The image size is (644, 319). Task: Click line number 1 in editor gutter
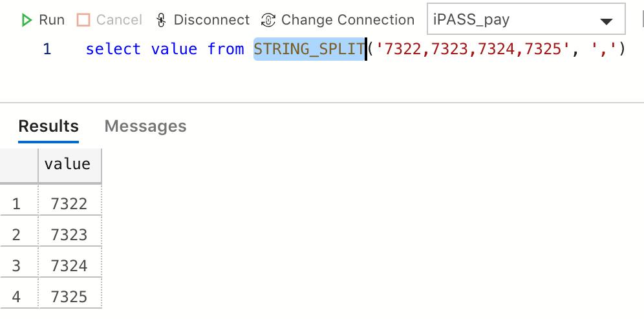tap(47, 49)
